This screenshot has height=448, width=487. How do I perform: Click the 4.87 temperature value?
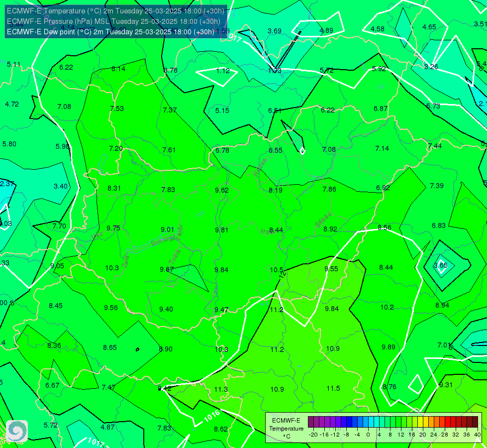pyautogui.click(x=107, y=427)
